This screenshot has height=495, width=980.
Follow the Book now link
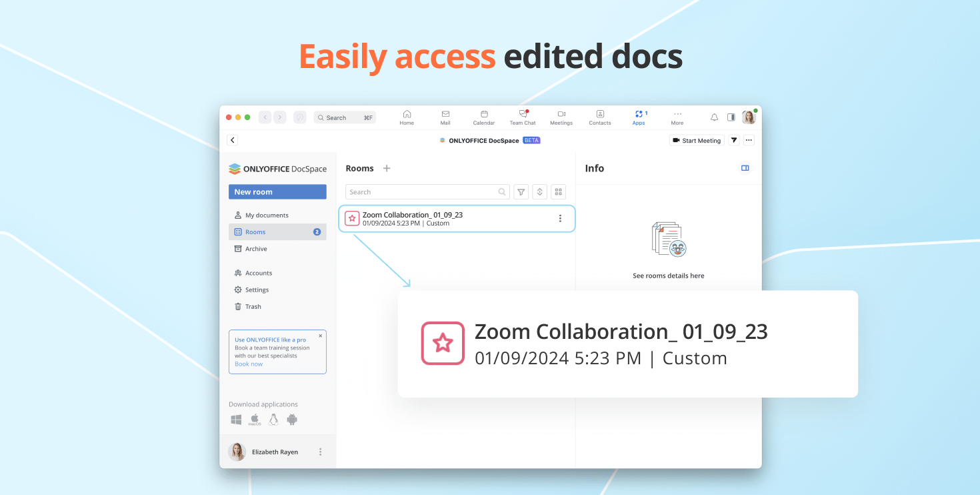(249, 364)
